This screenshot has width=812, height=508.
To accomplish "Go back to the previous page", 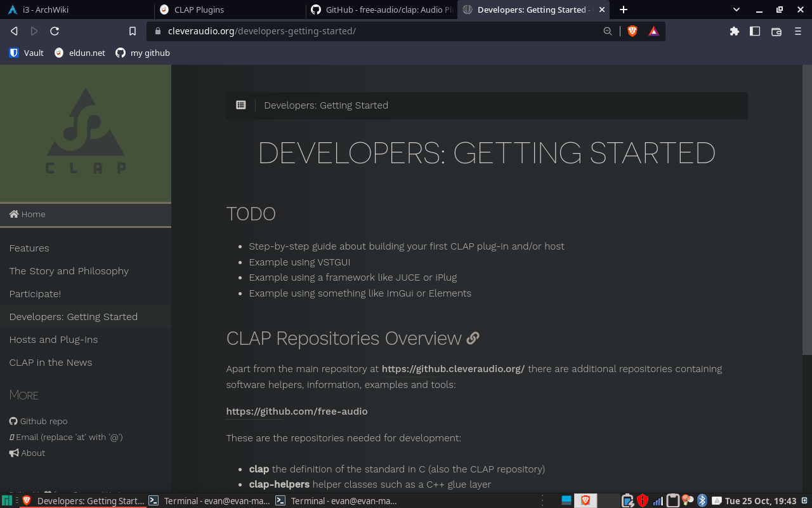I will pyautogui.click(x=14, y=31).
